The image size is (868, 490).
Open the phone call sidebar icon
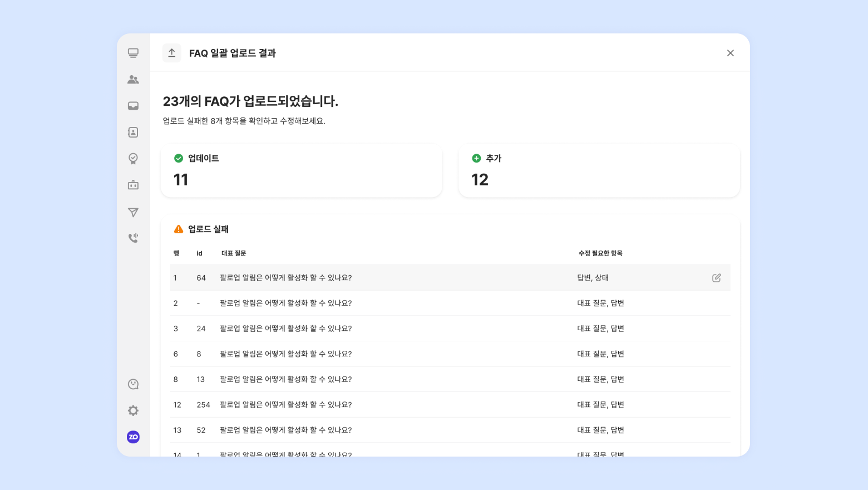[133, 238]
